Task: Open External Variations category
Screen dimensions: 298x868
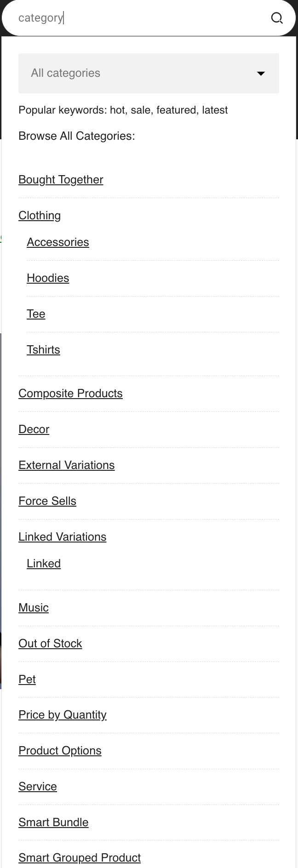Action: 66,465
